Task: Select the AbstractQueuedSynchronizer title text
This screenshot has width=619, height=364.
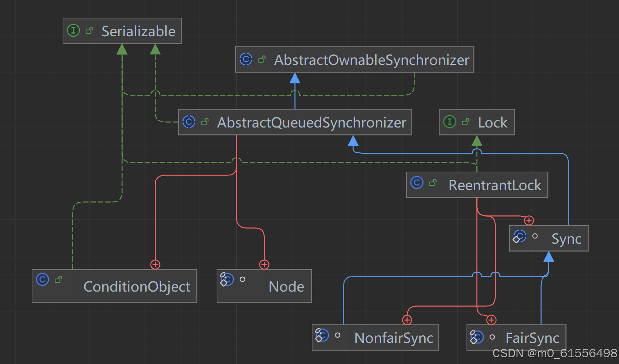Action: tap(311, 122)
